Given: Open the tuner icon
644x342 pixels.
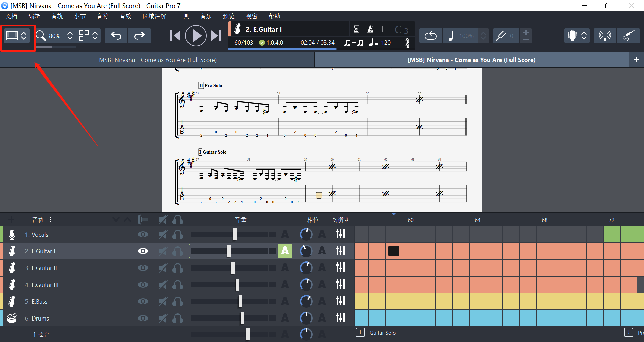Looking at the screenshot, I should (x=605, y=35).
